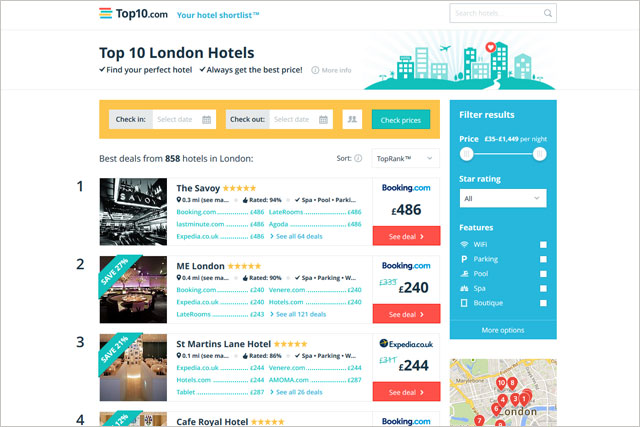Grab the left price slider handle
The height and width of the screenshot is (427, 640).
(x=467, y=154)
